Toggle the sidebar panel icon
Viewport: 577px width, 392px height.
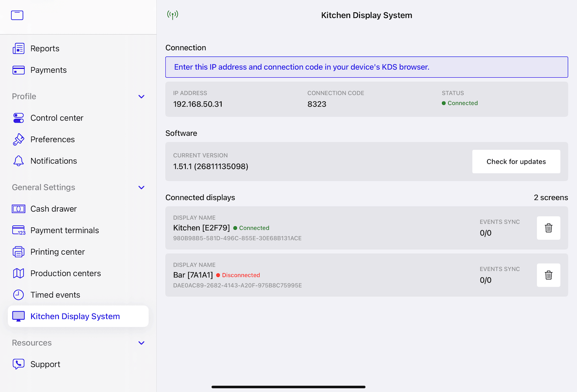tap(17, 15)
